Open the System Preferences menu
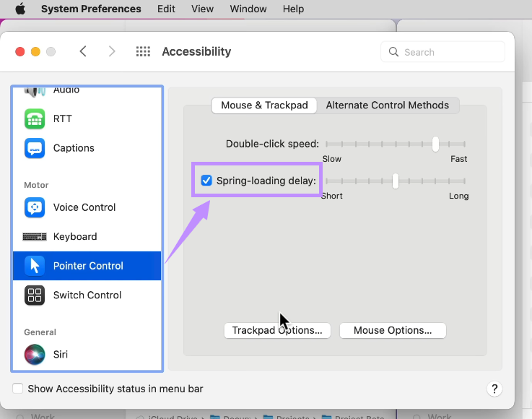The height and width of the screenshot is (419, 532). tap(91, 9)
